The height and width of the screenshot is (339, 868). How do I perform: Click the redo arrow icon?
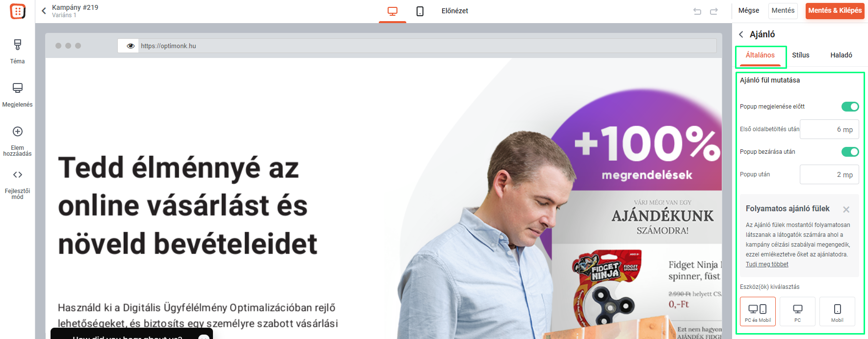[x=714, y=11]
